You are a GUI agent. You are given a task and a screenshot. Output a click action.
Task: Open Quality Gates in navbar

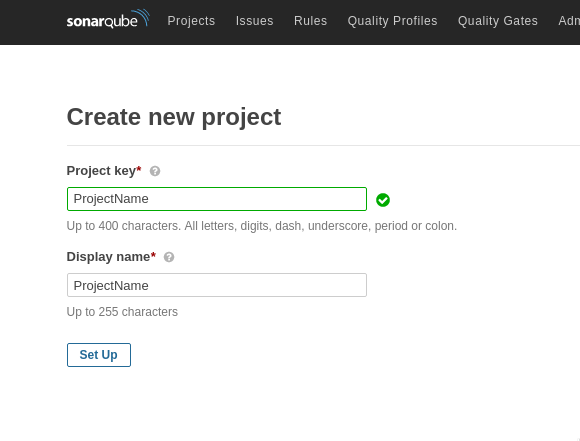(498, 21)
